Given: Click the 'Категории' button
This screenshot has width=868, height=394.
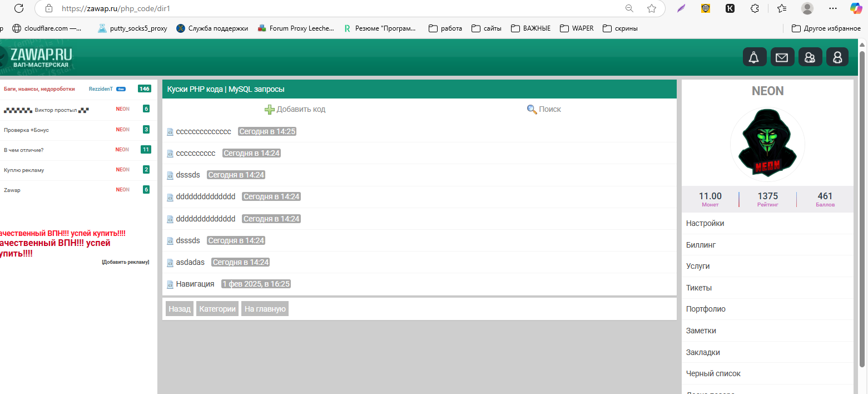Looking at the screenshot, I should pos(217,309).
